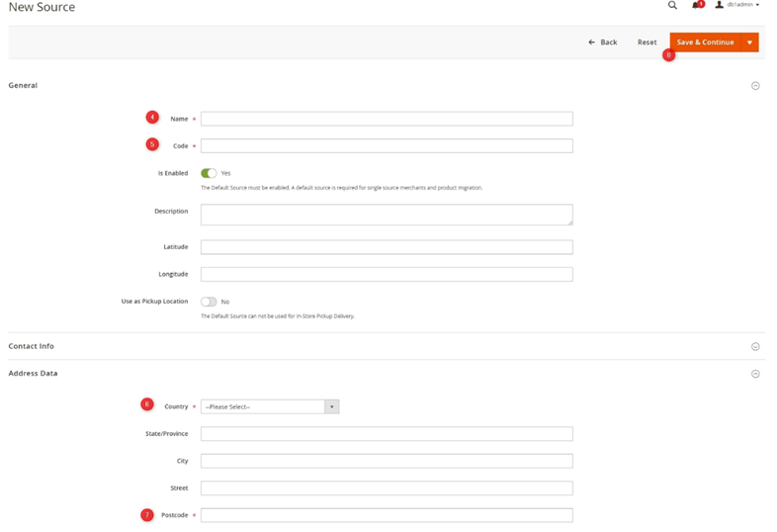Open the db1admin user account menu
This screenshot has width=777, height=532.
tap(736, 5)
